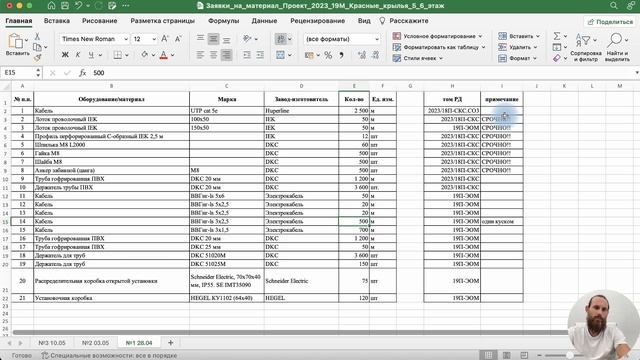Viewport: 640px width, 360px height.
Task: Apply fill color bucket
Action: (x=144, y=55)
